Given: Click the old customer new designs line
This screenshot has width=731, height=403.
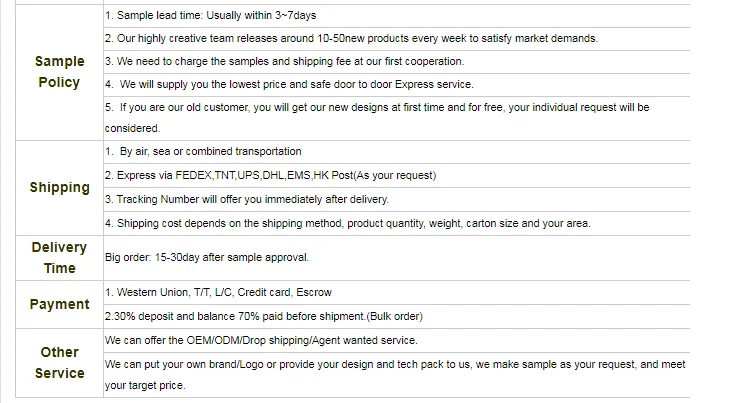Looking at the screenshot, I should [x=377, y=118].
